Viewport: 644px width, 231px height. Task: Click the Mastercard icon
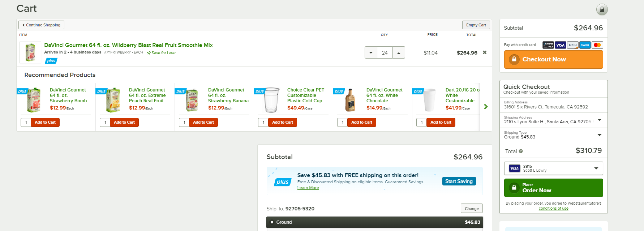tap(597, 45)
